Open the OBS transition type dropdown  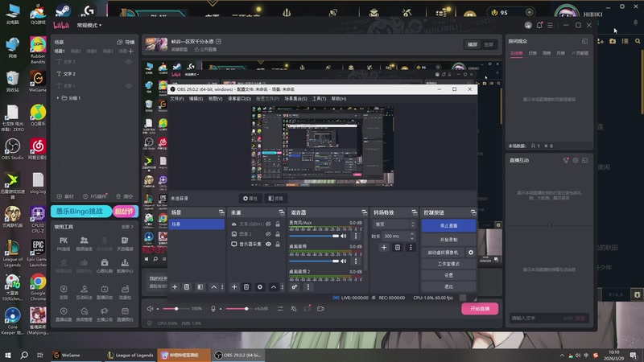pyautogui.click(x=394, y=224)
